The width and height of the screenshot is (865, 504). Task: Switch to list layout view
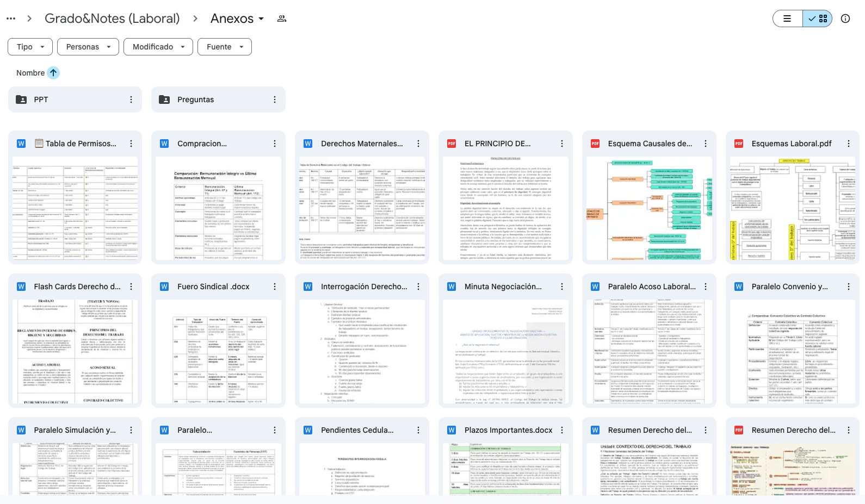[x=787, y=18]
